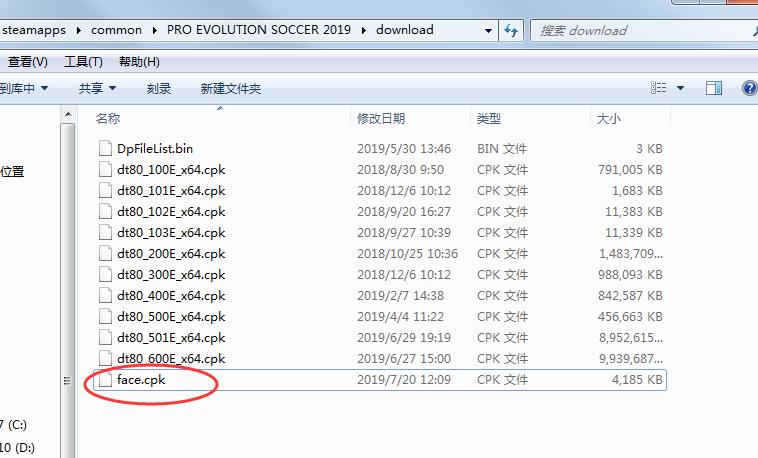The height and width of the screenshot is (458, 758).
Task: Click navigation pane scrollbar up arrow
Action: click(68, 115)
